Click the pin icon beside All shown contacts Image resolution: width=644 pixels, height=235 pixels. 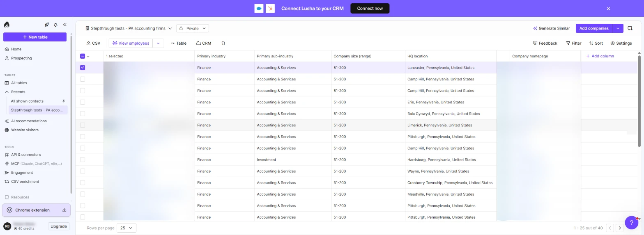tap(64, 101)
